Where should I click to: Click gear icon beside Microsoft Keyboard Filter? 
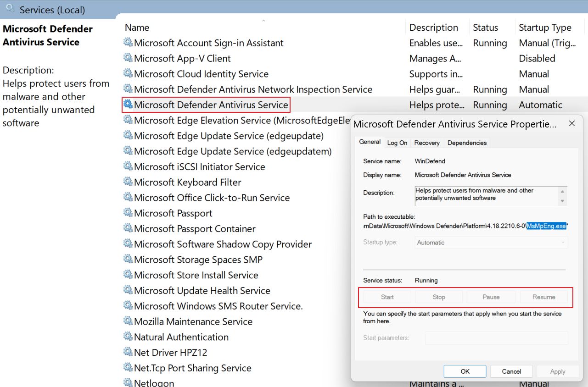click(x=128, y=182)
